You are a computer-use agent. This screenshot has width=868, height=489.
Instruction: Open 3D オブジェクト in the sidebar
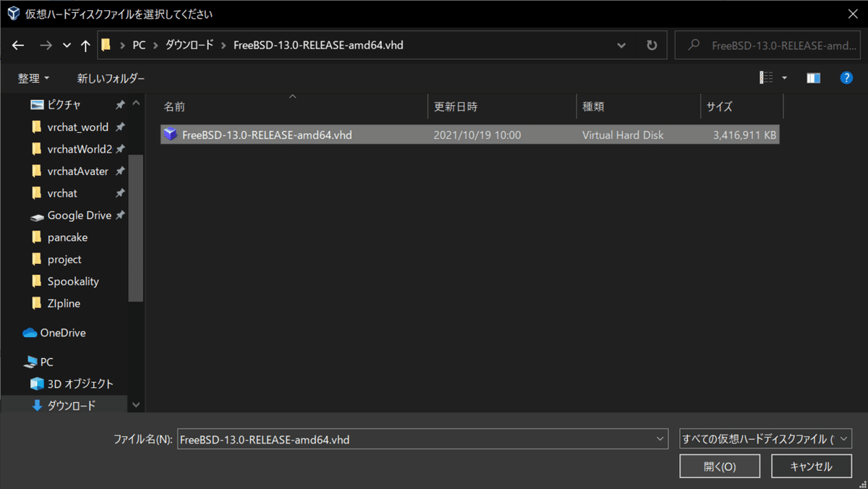(x=80, y=384)
